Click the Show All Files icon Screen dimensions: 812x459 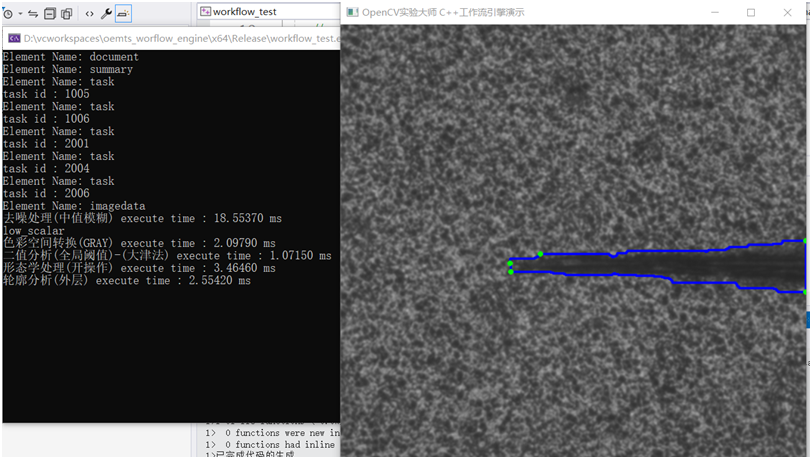(x=67, y=14)
